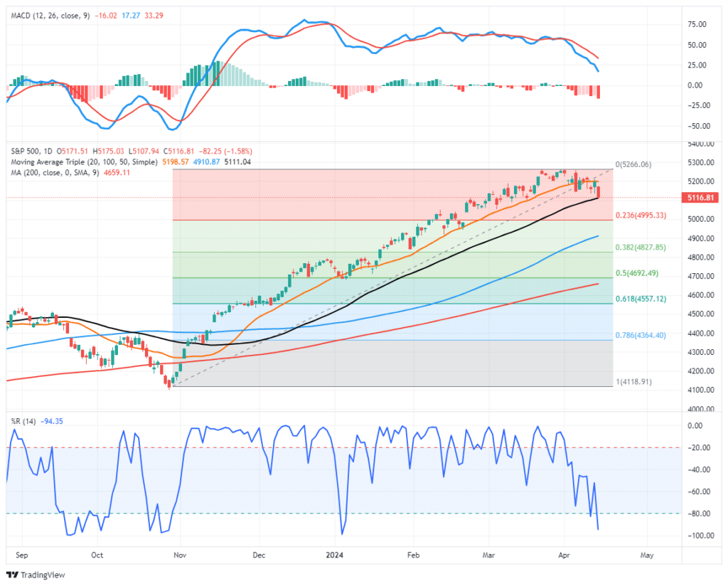Click the current price tag 5116.81
728x586 pixels.
[x=700, y=198]
